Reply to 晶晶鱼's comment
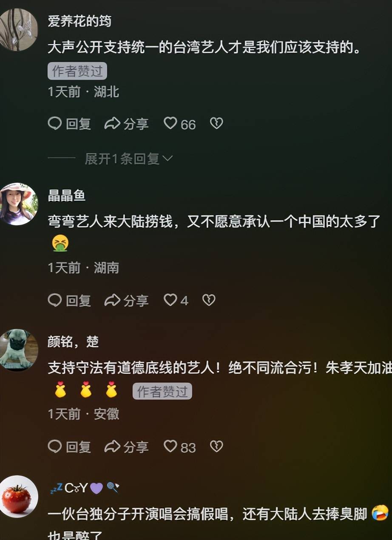 (69, 301)
